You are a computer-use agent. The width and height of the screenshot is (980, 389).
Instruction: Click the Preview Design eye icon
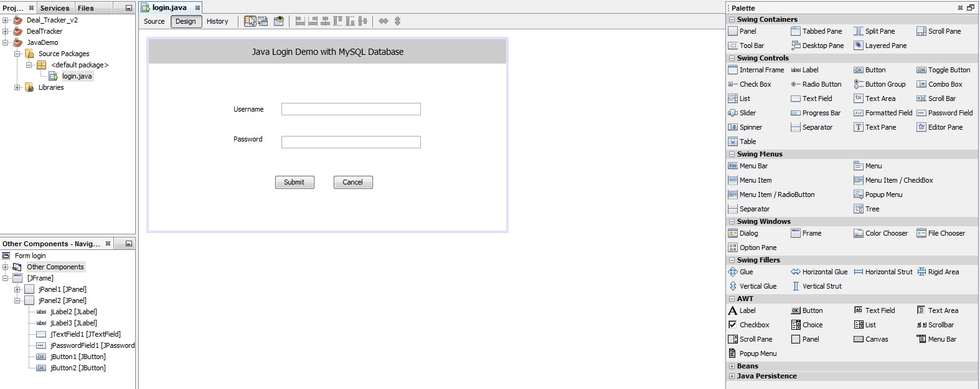(x=279, y=21)
